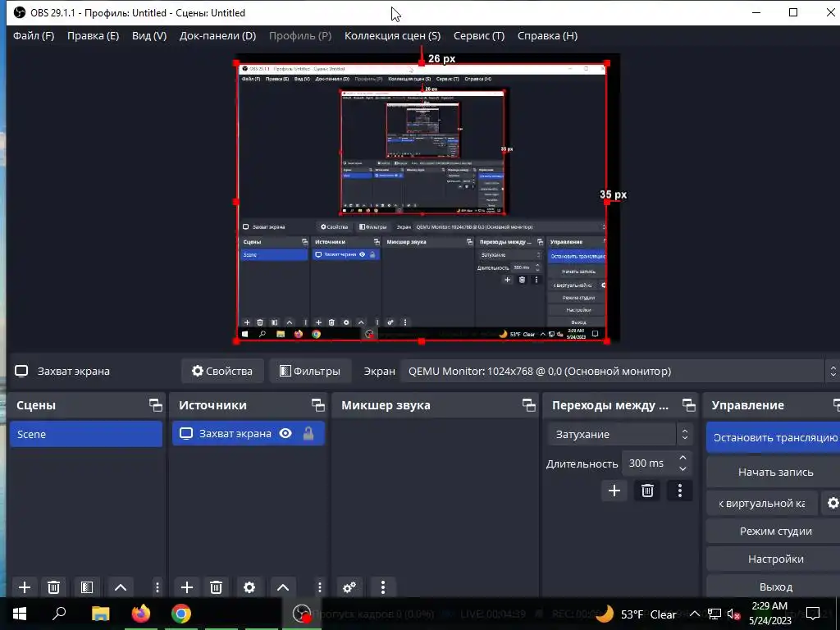840x630 pixels.
Task: Delete the selected scene with trash icon
Action: (x=53, y=587)
